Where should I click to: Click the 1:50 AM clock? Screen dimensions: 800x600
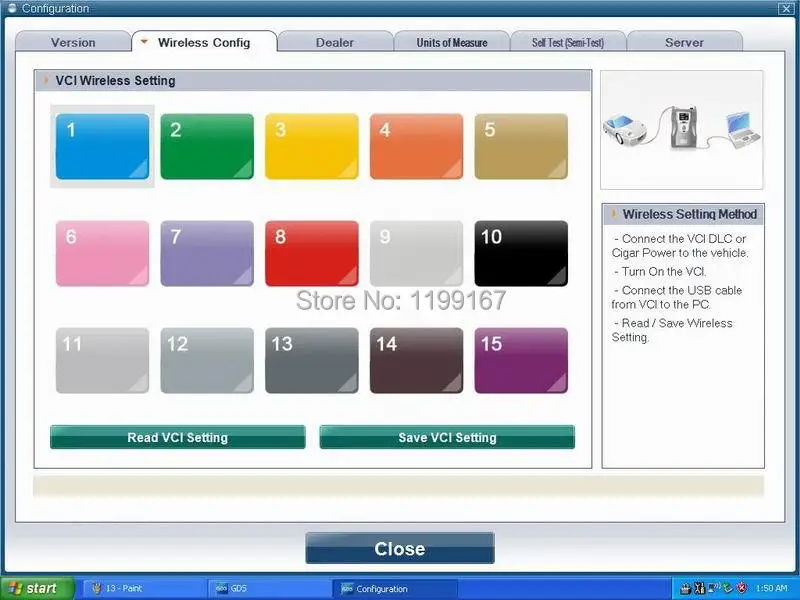[x=771, y=588]
